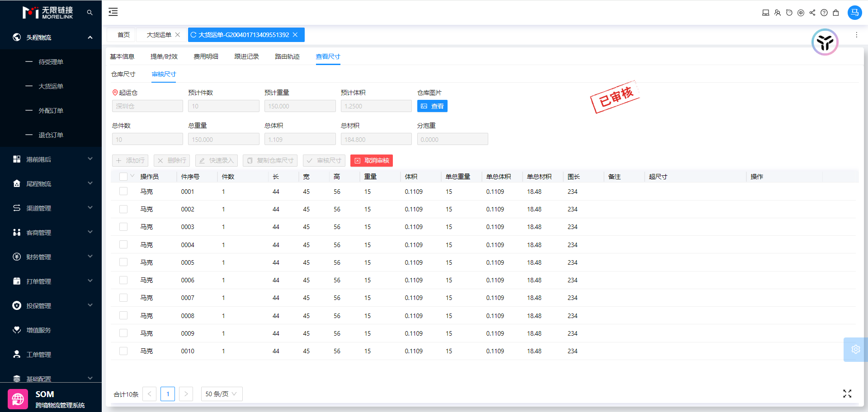Check the row with sequence 0004
The height and width of the screenshot is (412, 868).
[123, 244]
